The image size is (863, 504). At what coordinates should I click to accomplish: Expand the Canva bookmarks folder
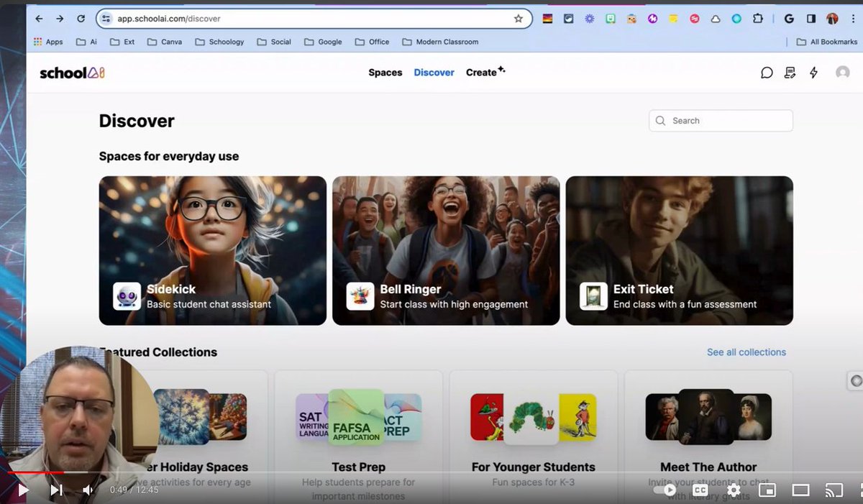(165, 42)
